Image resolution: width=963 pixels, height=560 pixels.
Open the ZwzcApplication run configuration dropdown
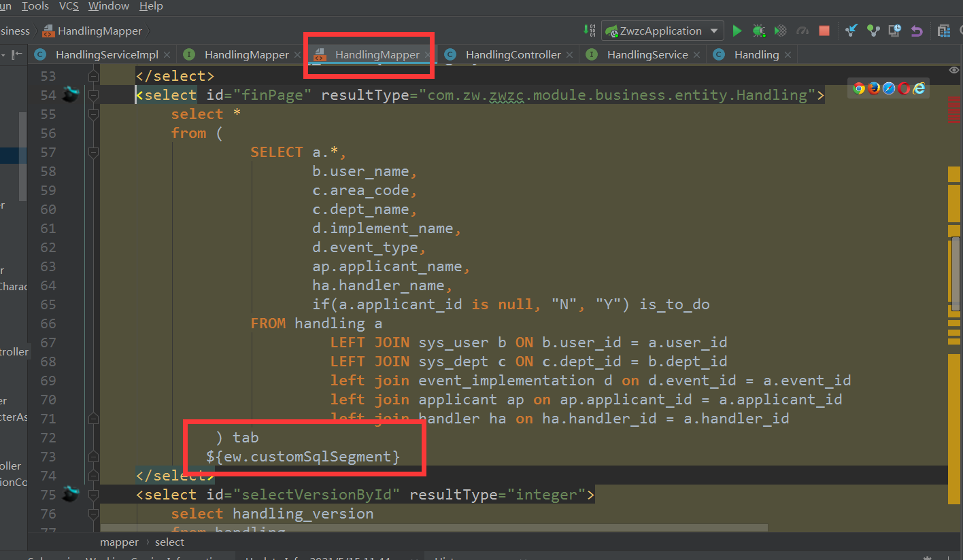(662, 31)
